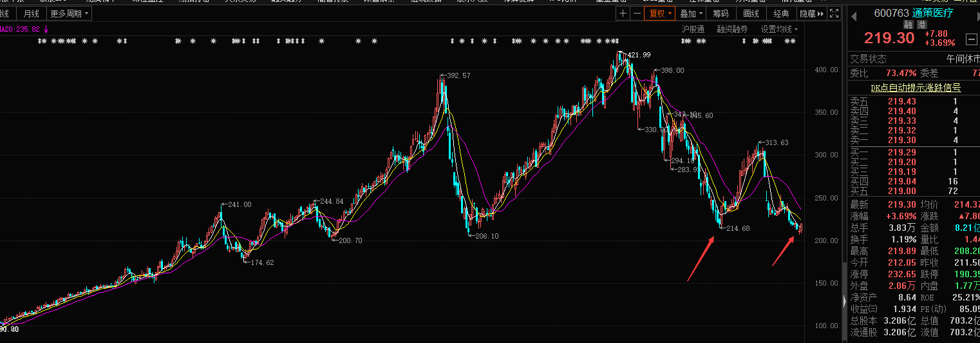Select 买五 price 219.00
980x343 pixels.
click(x=901, y=191)
